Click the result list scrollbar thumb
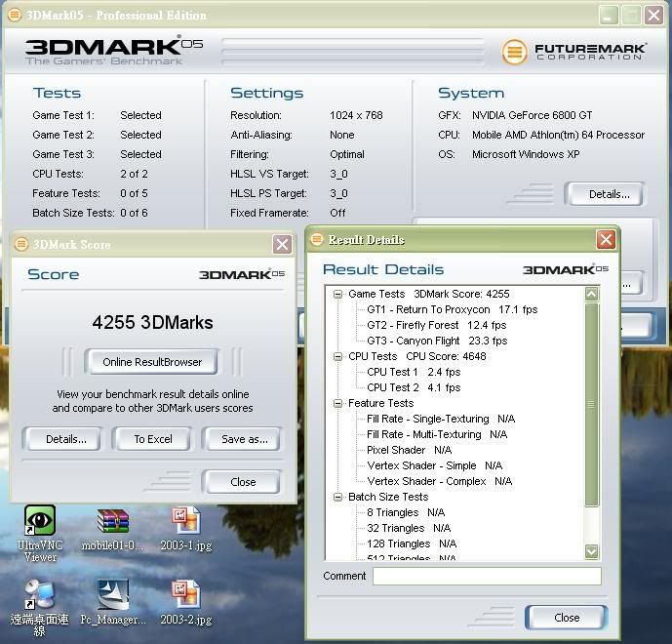This screenshot has width=672, height=644. click(x=591, y=404)
